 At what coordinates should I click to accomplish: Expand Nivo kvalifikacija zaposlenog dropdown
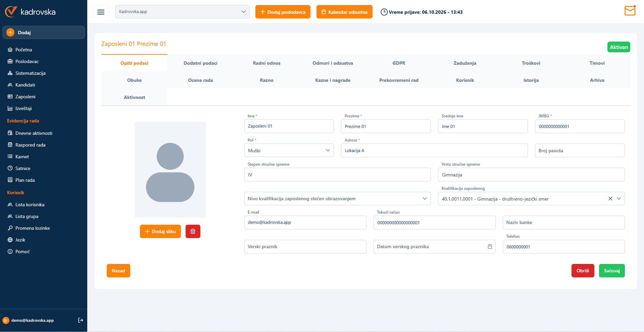[337, 199]
